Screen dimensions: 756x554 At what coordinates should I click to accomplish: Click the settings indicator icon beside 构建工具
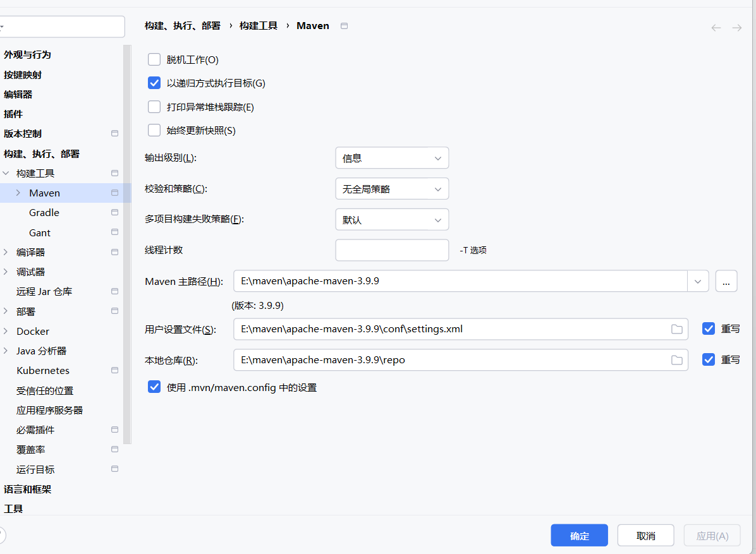pos(114,172)
